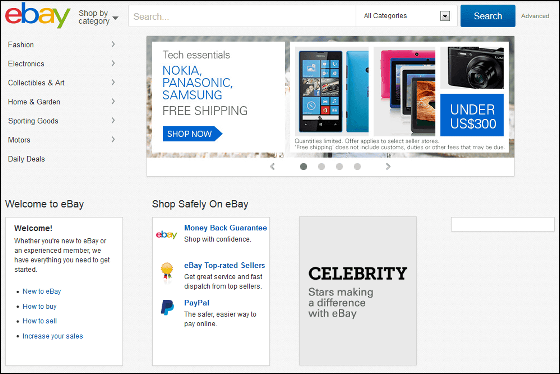
Task: Open the eBay Top-rated Sellers link
Action: (225, 265)
